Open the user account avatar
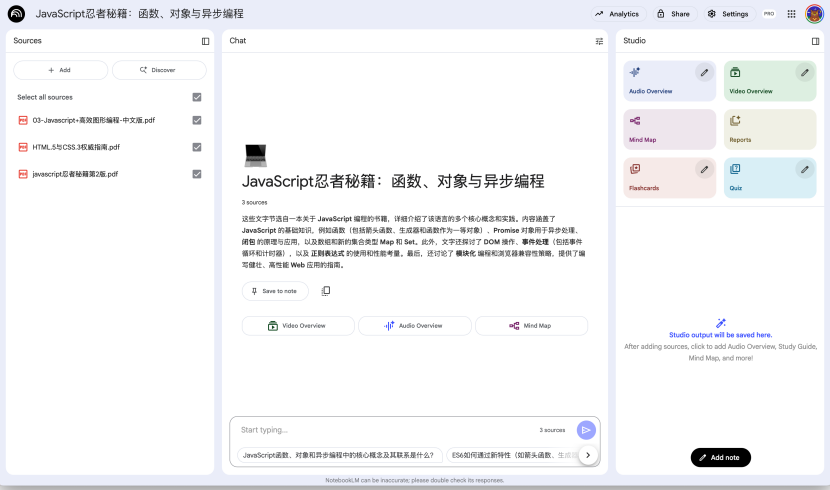 click(x=814, y=14)
